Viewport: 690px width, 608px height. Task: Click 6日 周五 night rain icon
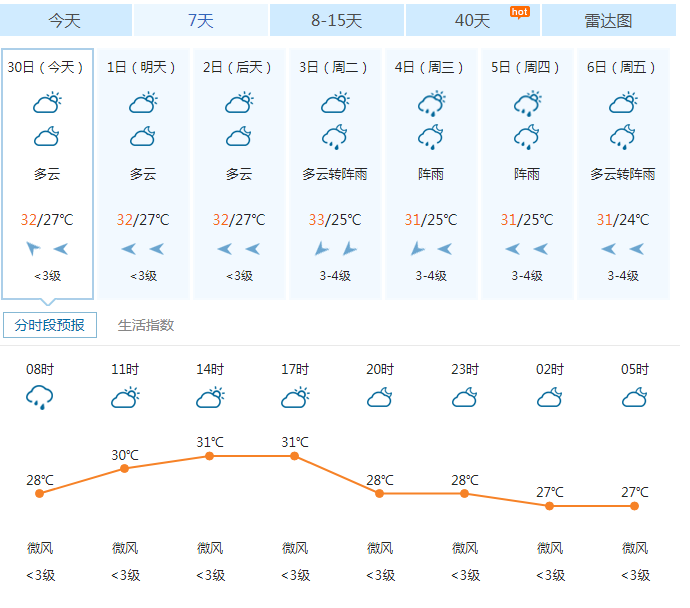(x=623, y=136)
